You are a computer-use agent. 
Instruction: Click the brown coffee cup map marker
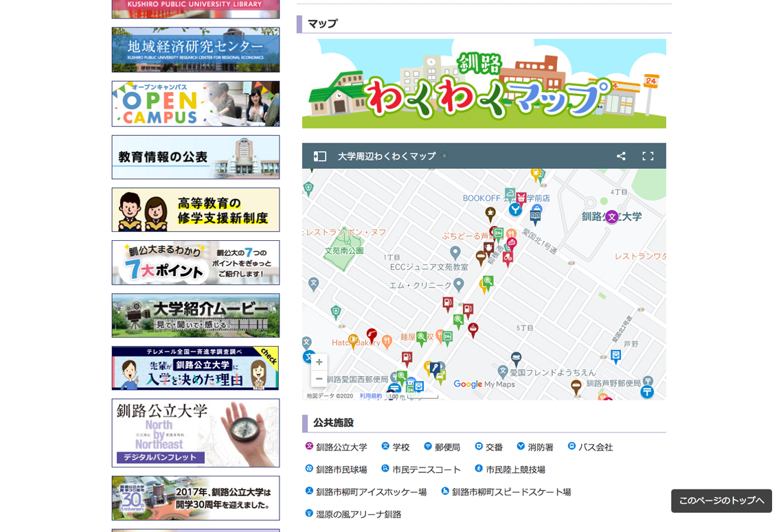[490, 213]
